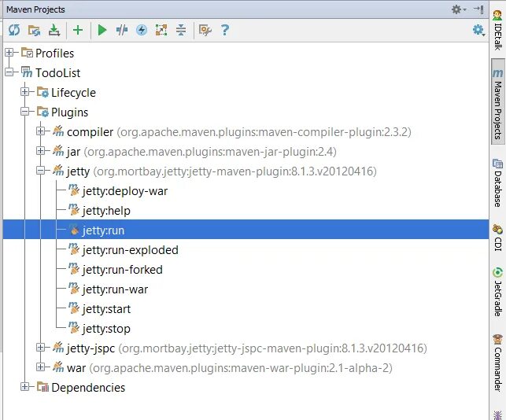This screenshot has width=506, height=420.
Task: Select the jetty:stop goal
Action: point(106,329)
